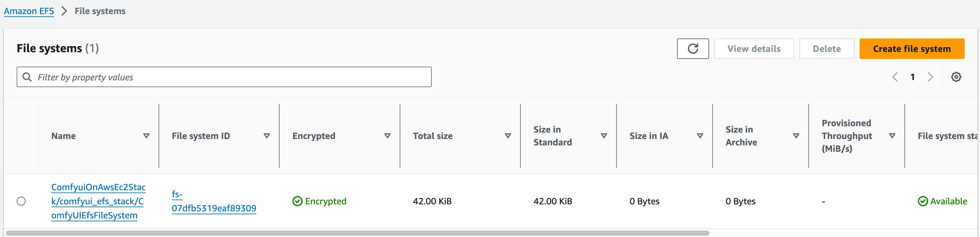Open the Amazon EFS breadcrumb link
The height and width of the screenshot is (237, 980).
pyautogui.click(x=29, y=11)
